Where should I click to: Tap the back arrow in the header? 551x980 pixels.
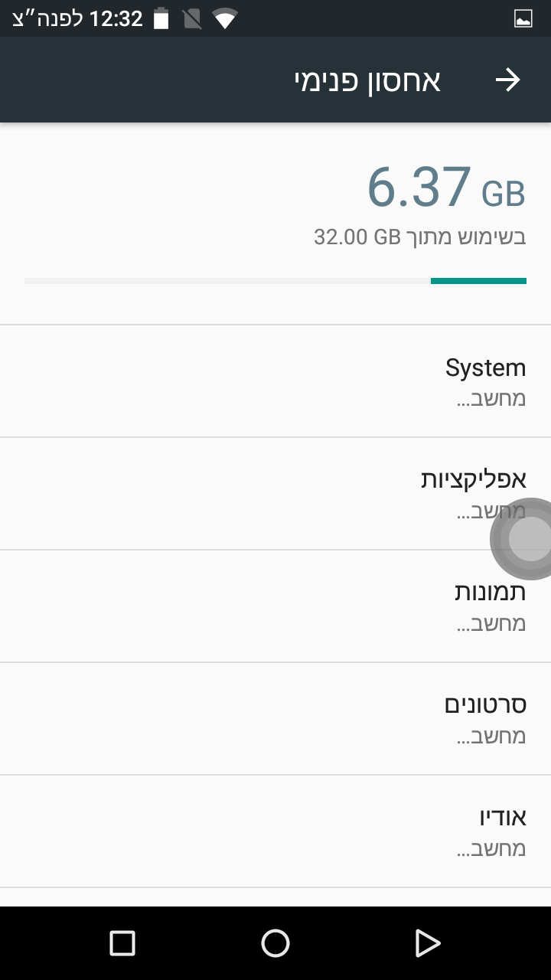507,80
